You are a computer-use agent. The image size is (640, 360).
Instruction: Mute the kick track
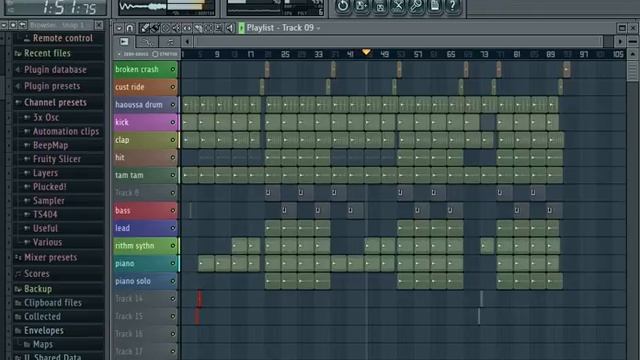[173, 122]
